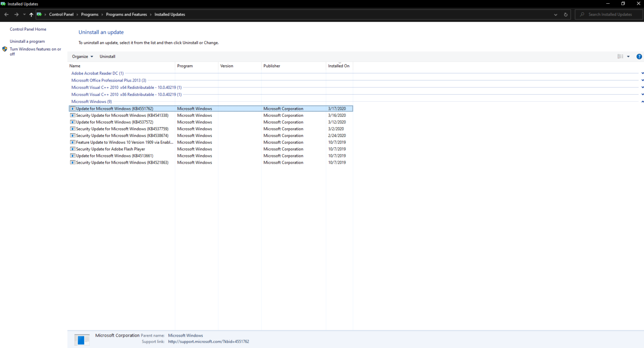Click the back navigation arrow
The width and height of the screenshot is (644, 348).
(6, 14)
